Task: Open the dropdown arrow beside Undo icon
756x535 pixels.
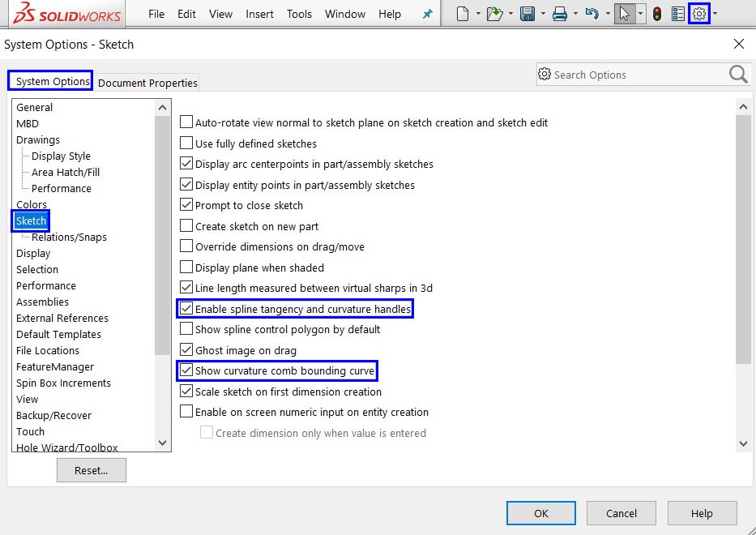Action: pyautogui.click(x=607, y=14)
